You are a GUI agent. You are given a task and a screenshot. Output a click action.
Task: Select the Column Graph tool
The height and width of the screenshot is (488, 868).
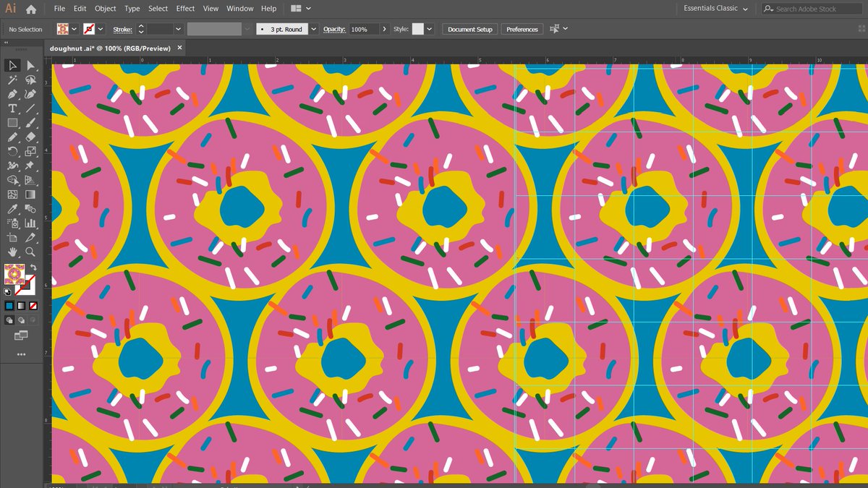[30, 223]
